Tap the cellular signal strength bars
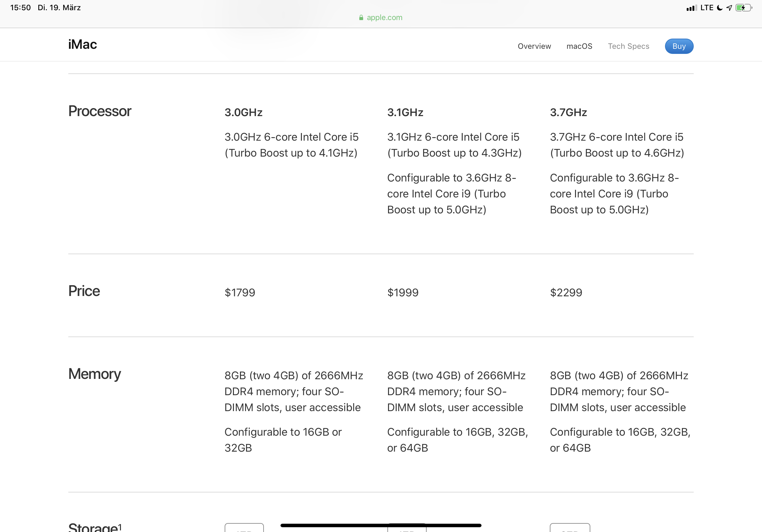762x532 pixels. click(692, 8)
